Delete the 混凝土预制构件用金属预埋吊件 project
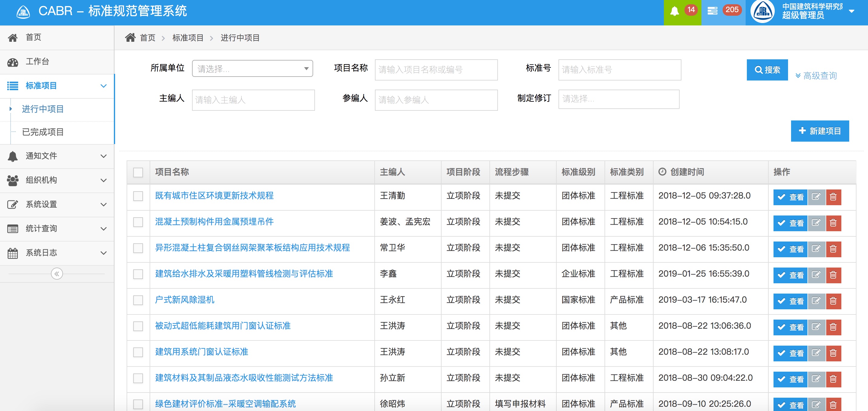This screenshot has height=411, width=868. click(x=833, y=223)
